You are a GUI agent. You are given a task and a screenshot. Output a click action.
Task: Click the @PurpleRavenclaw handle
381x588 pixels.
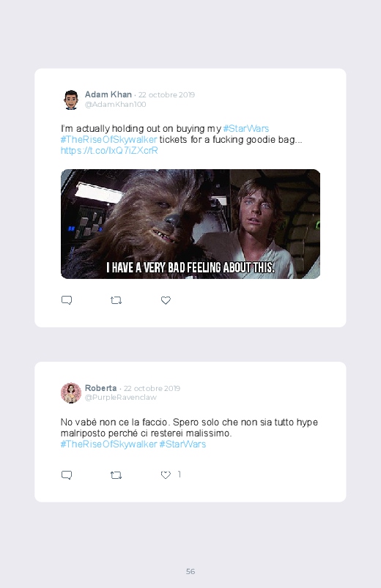(x=120, y=398)
